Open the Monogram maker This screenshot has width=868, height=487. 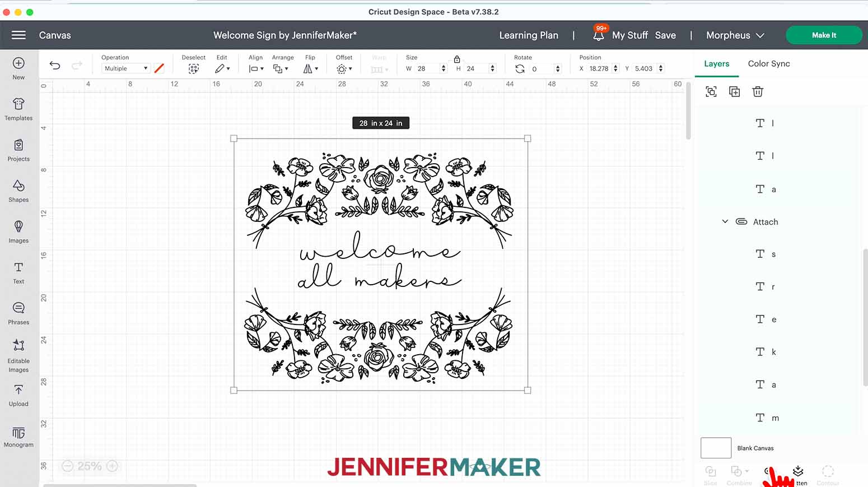pos(18,437)
